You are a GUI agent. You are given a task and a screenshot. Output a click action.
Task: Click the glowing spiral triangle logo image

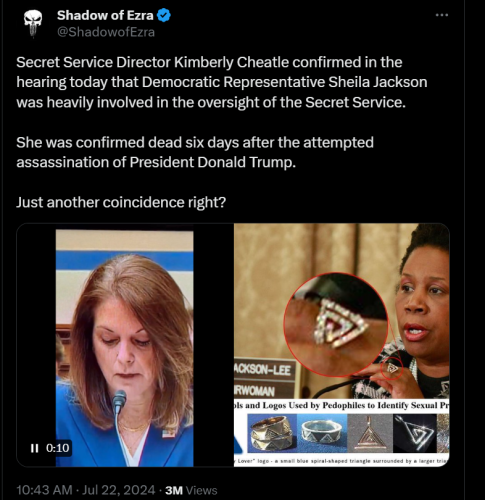(414, 433)
